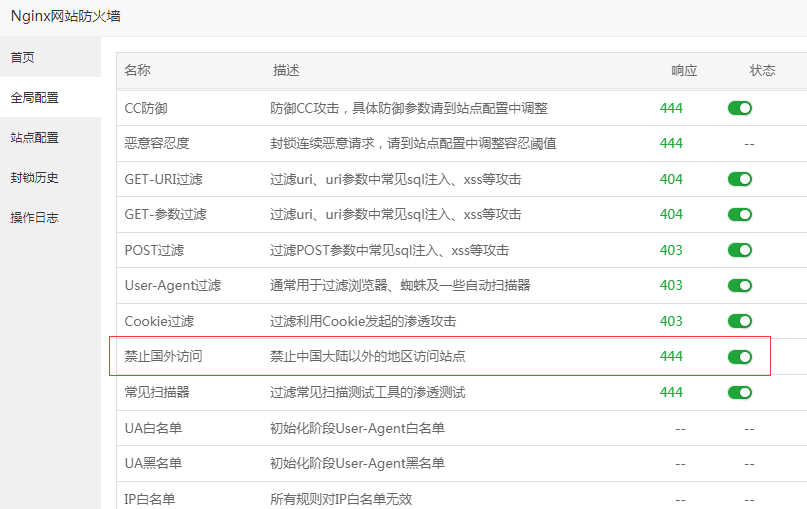Toggle the 禁止国外访问 switch
This screenshot has width=807, height=509.
pyautogui.click(x=740, y=357)
